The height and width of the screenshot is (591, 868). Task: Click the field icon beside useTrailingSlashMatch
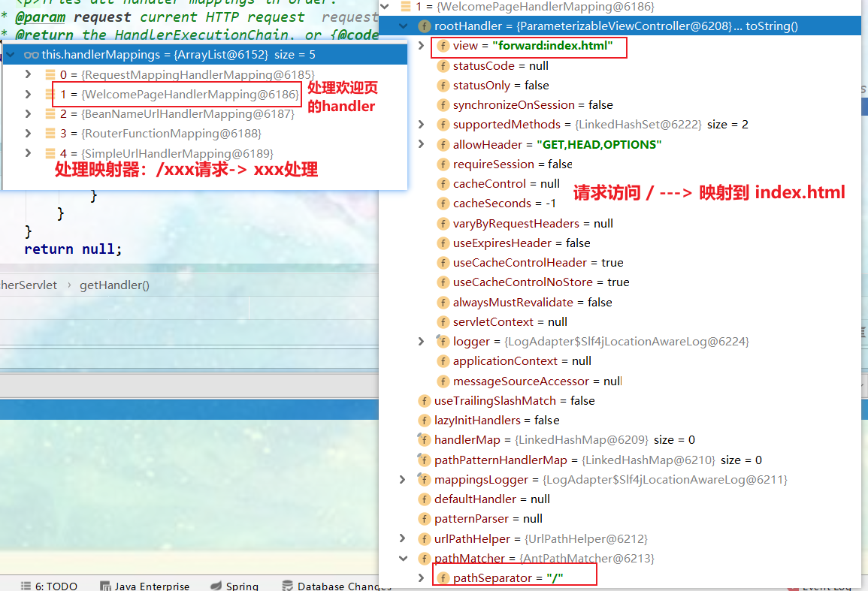point(424,401)
